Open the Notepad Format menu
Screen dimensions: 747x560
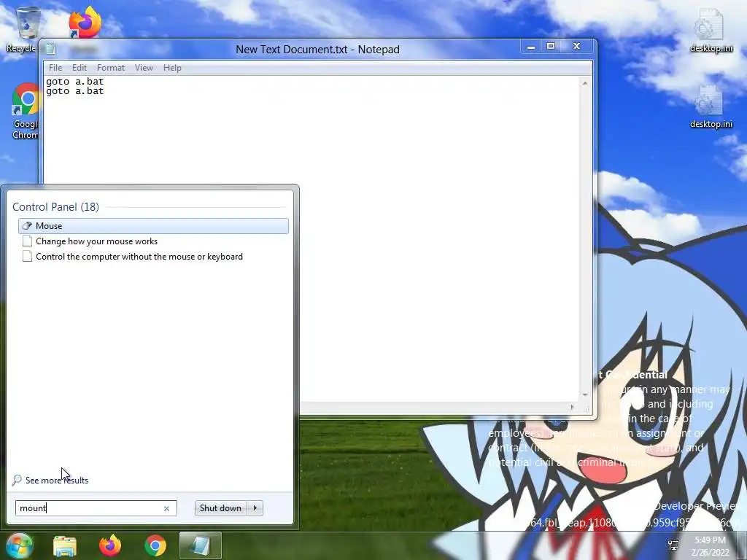click(111, 68)
